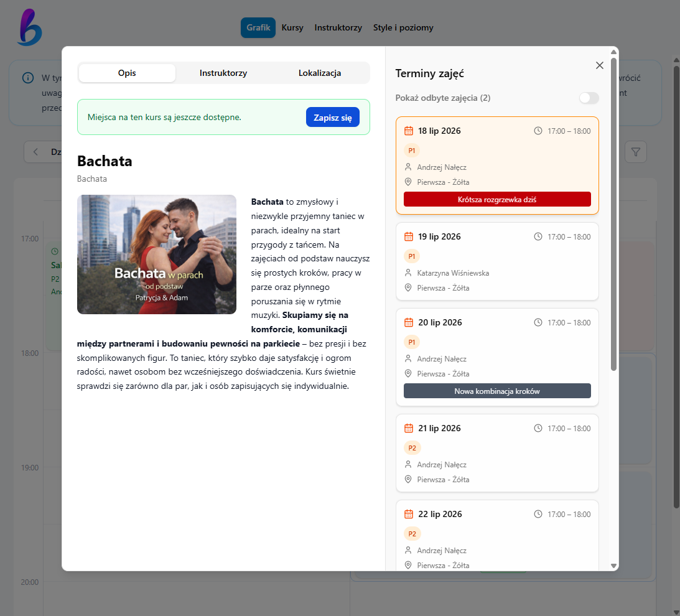This screenshot has width=680, height=616.
Task: Click the Nowa kombinacja kroków note
Action: [x=498, y=391]
